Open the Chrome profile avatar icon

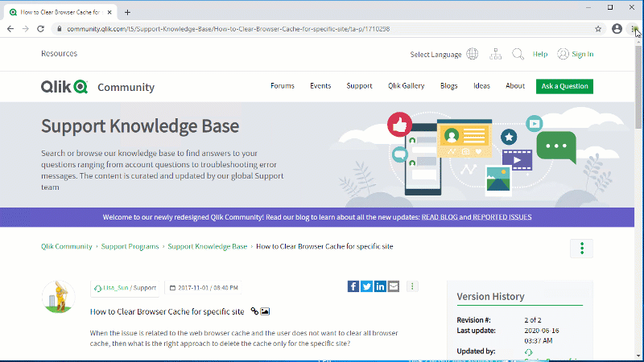click(x=617, y=28)
